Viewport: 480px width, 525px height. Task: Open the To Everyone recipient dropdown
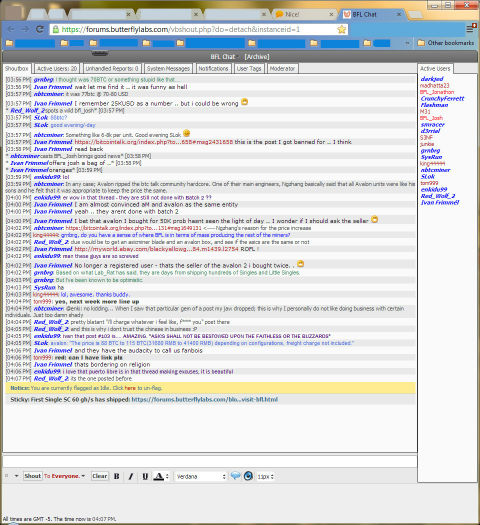65,476
